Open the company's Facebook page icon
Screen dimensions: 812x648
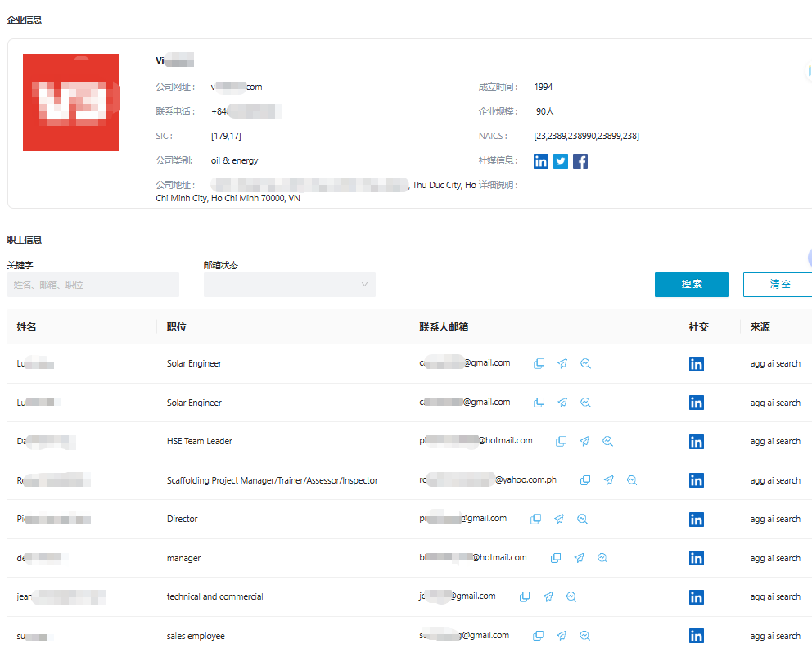point(580,161)
